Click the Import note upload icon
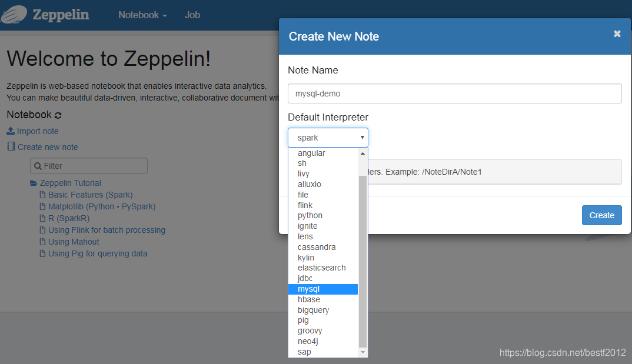Image resolution: width=632 pixels, height=364 pixels. click(11, 131)
